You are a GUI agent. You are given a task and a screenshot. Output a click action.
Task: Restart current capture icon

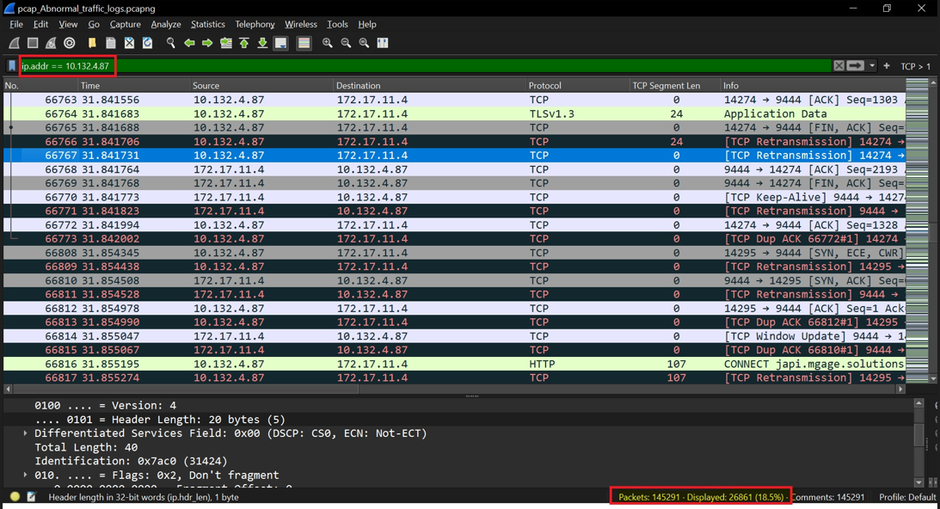pos(51,43)
